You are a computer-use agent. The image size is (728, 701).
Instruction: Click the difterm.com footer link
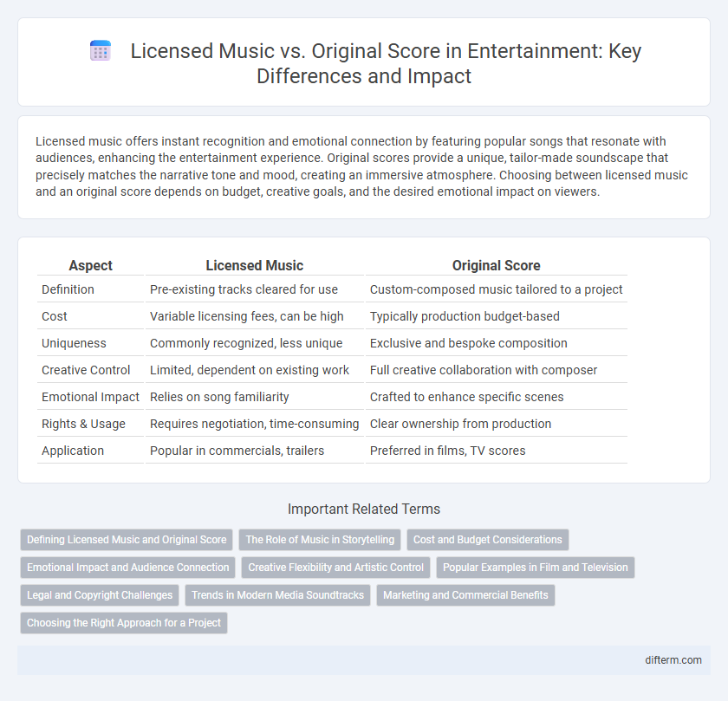coord(673,659)
